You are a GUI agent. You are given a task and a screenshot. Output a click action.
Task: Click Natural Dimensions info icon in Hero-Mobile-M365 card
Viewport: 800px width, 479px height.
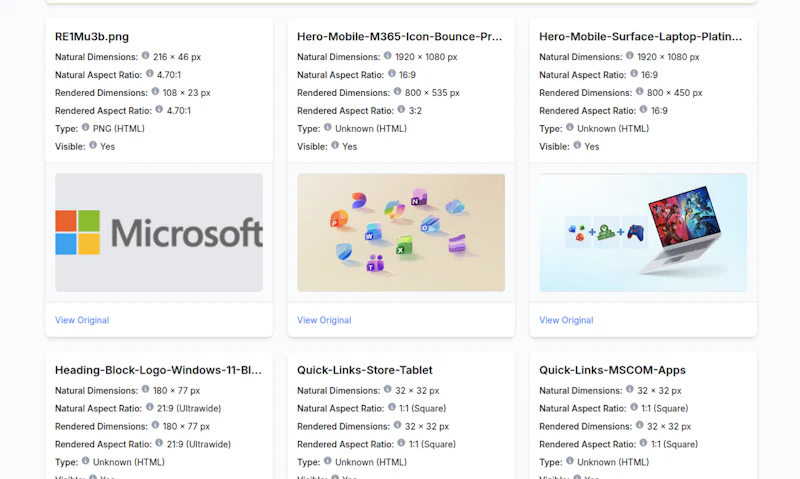coord(388,56)
